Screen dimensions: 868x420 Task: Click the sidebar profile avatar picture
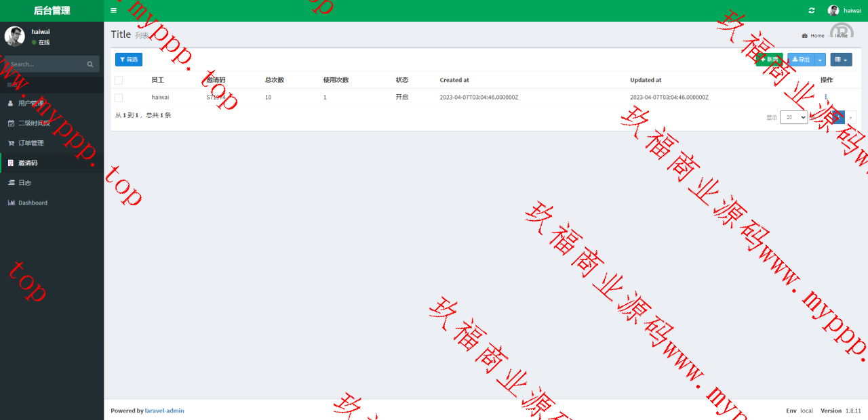pyautogui.click(x=15, y=36)
